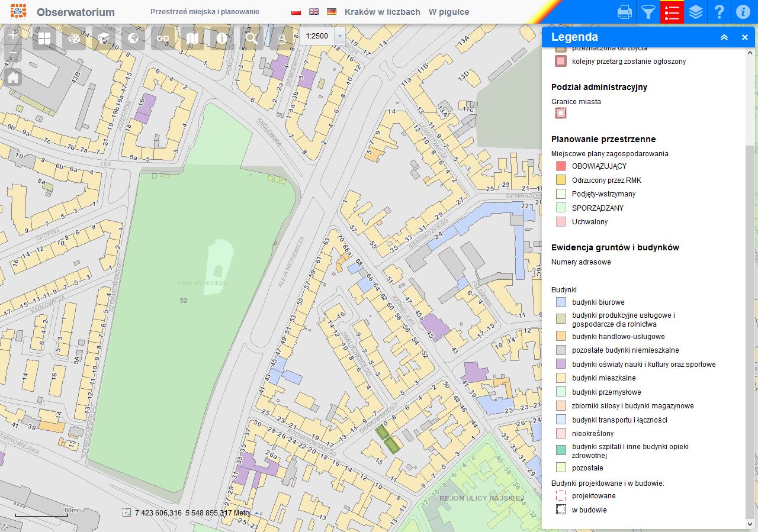Viewport: 758px width, 532px height.
Task: Close the Legenda panel
Action: pos(745,37)
